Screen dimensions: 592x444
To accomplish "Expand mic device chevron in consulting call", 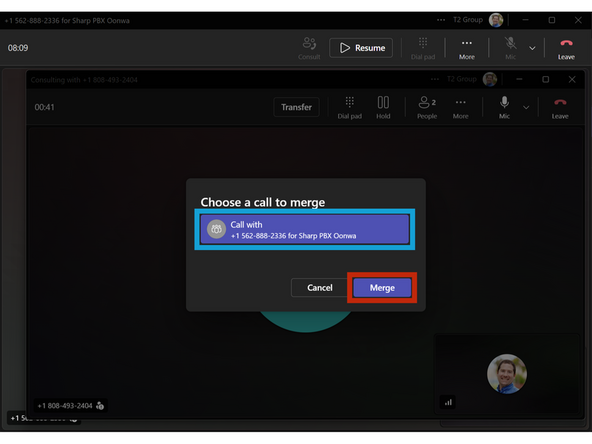I will tap(526, 108).
